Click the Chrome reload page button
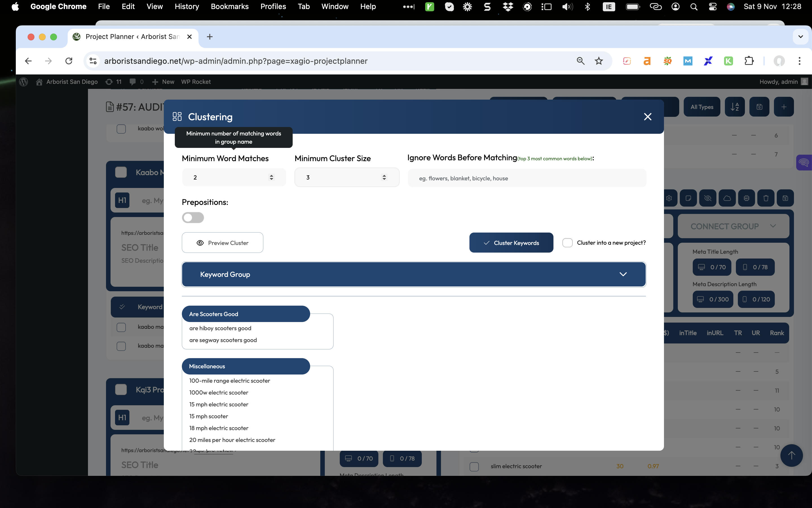 point(69,61)
